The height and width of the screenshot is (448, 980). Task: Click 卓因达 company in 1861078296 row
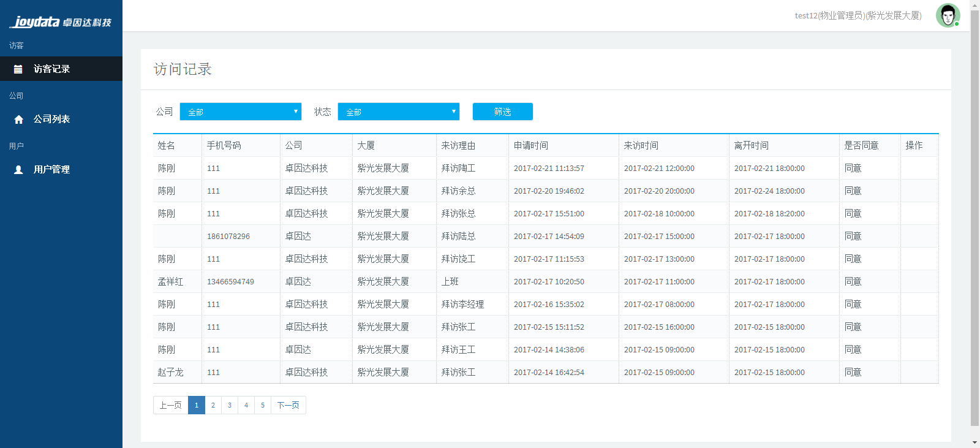pos(298,236)
